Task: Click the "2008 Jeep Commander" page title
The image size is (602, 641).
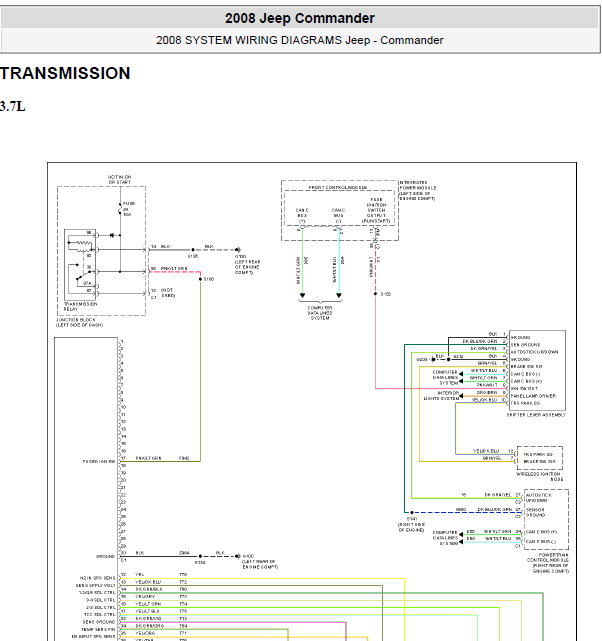Action: (x=300, y=18)
